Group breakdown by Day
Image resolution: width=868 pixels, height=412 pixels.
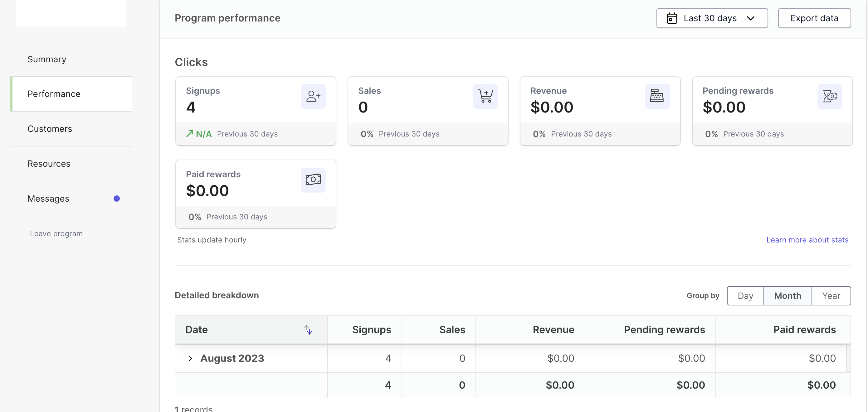pyautogui.click(x=745, y=295)
